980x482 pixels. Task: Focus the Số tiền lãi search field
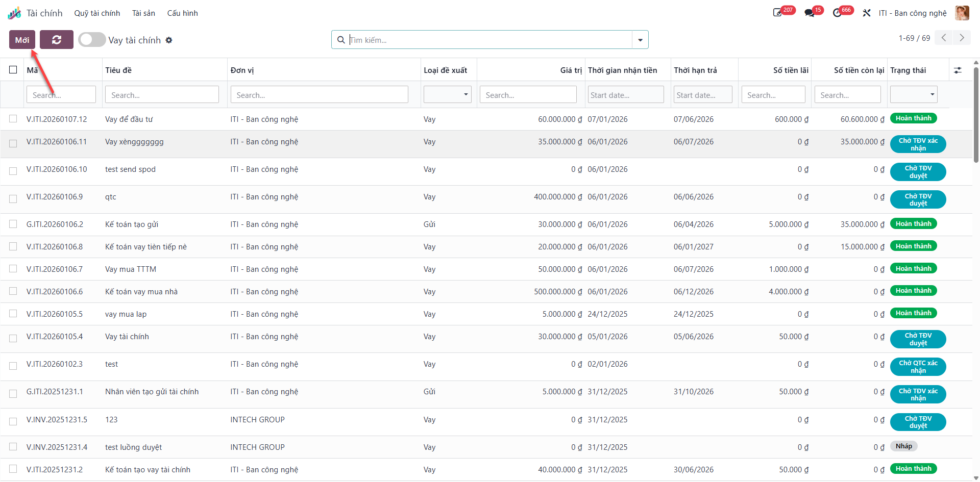pos(773,94)
